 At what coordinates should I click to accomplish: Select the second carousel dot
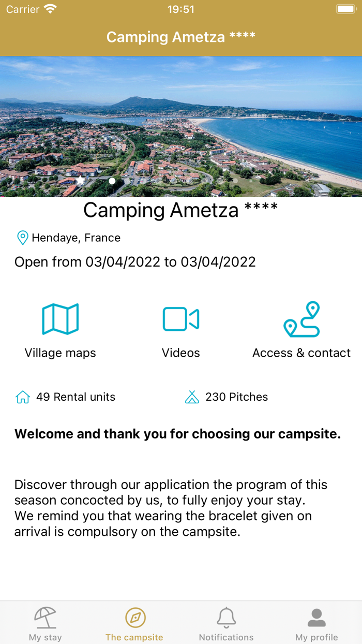[x=112, y=181]
